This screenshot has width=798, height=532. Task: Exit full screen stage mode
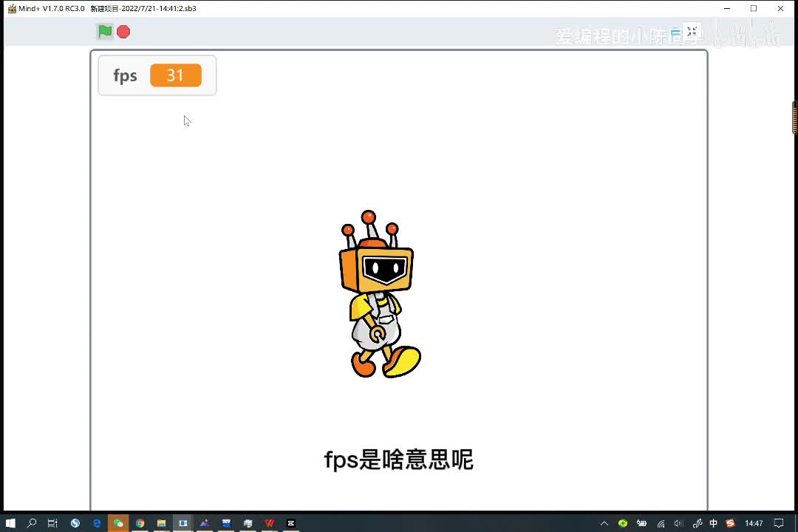(x=692, y=32)
